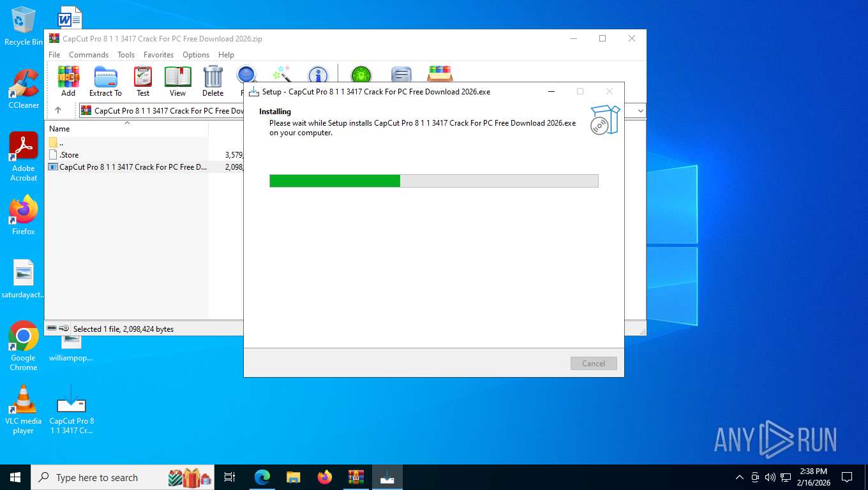This screenshot has width=868, height=490.
Task: Select the saturdayact image file on desktop
Action: (x=24, y=279)
